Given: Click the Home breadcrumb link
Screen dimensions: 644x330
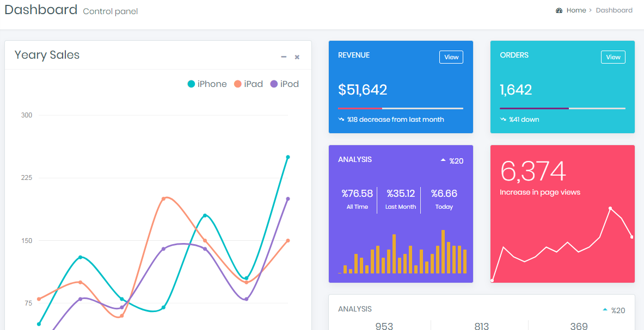Looking at the screenshot, I should (576, 10).
